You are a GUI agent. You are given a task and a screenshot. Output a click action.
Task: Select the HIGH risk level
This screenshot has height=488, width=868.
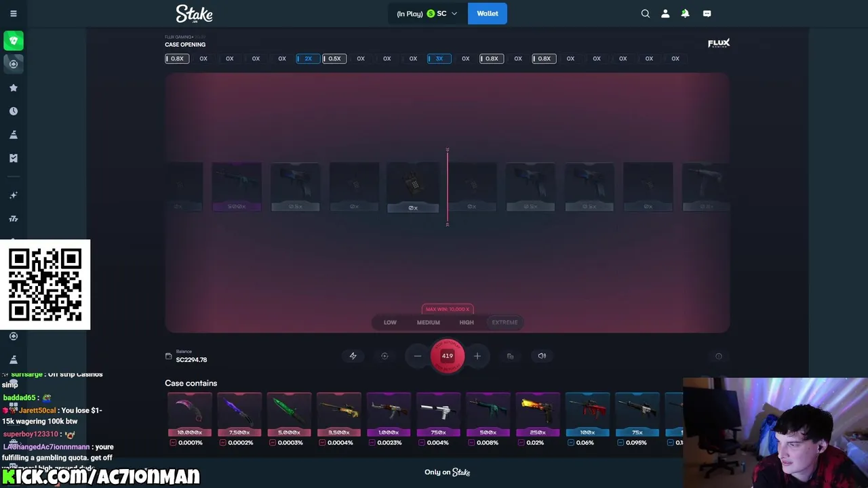(x=467, y=323)
